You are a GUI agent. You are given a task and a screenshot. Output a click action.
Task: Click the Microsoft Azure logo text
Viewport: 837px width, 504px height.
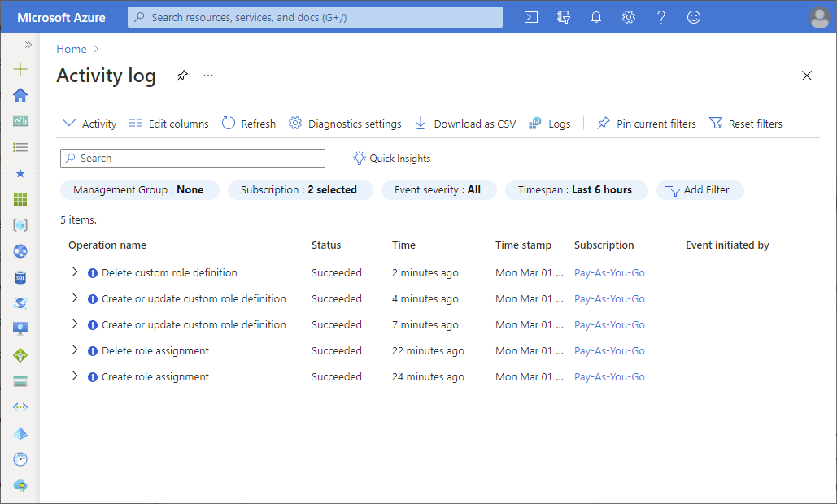tap(61, 18)
